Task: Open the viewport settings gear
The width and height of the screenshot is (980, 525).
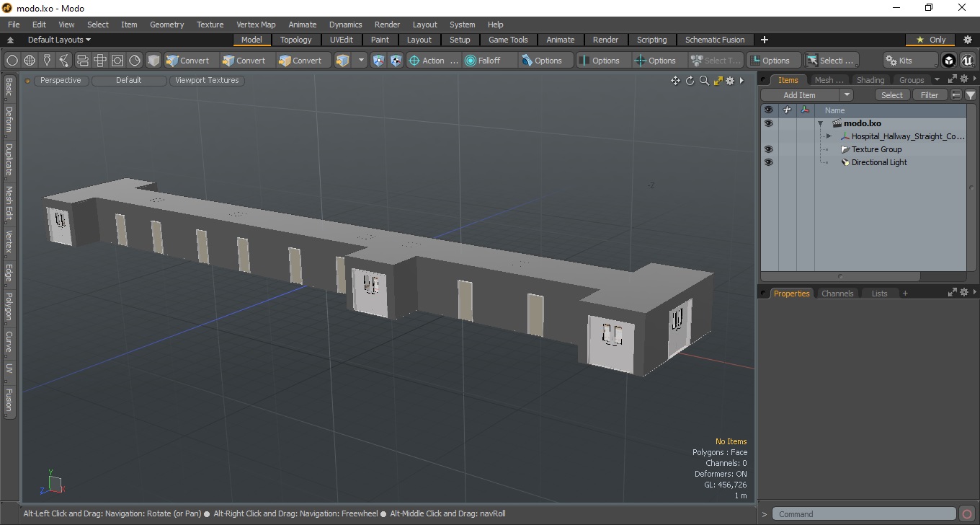Action: pos(730,81)
